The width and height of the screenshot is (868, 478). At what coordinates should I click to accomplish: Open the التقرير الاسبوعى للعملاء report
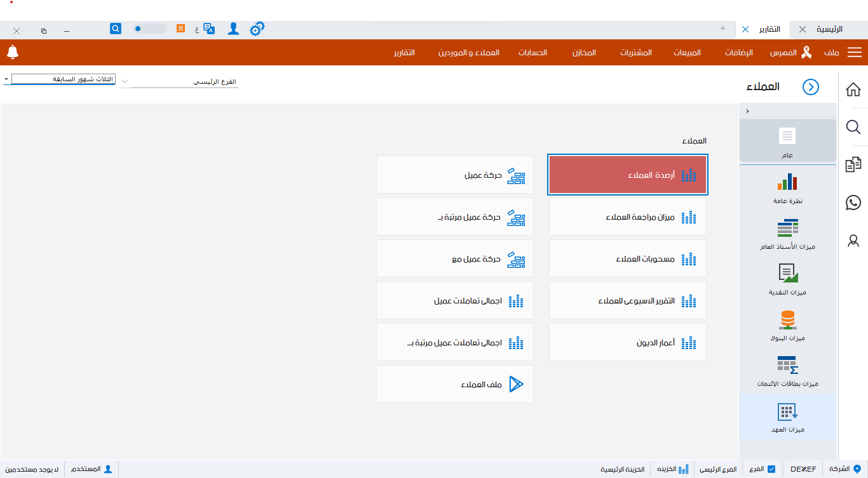(628, 300)
